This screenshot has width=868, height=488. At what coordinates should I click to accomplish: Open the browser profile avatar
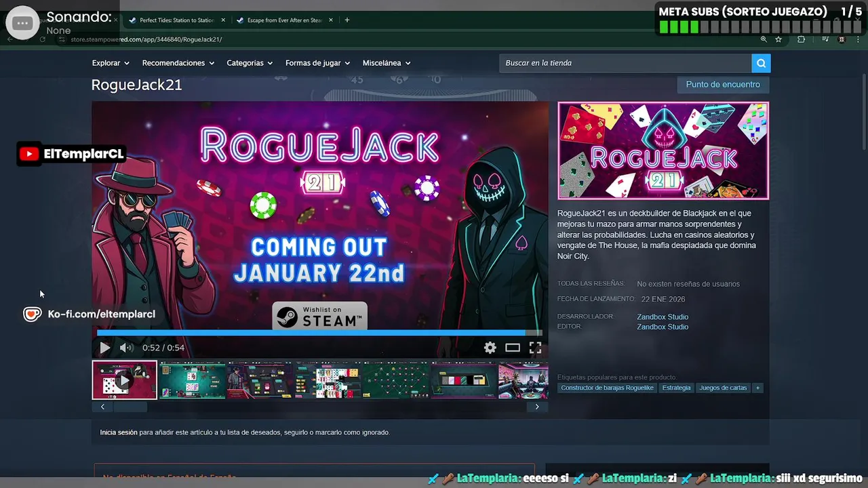pyautogui.click(x=842, y=39)
